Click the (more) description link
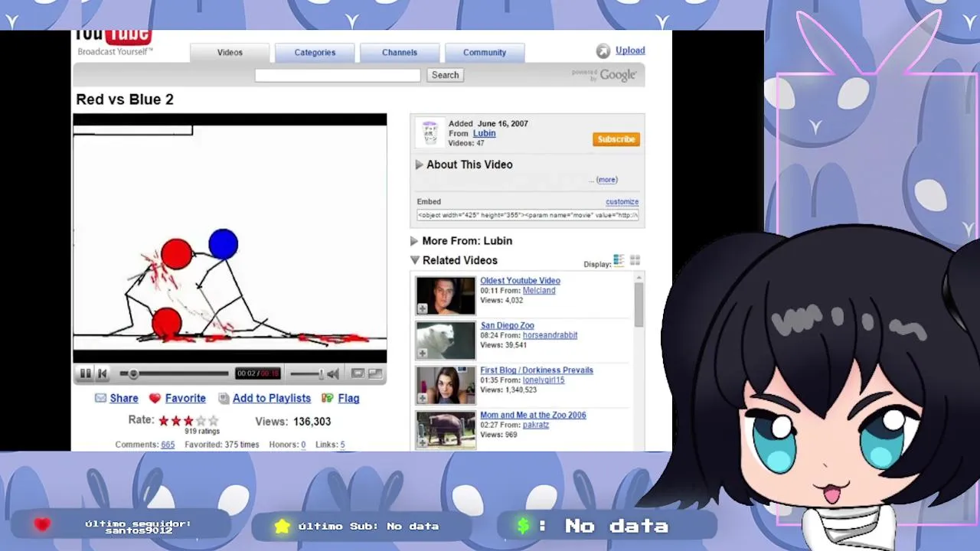980x551 pixels. point(606,180)
